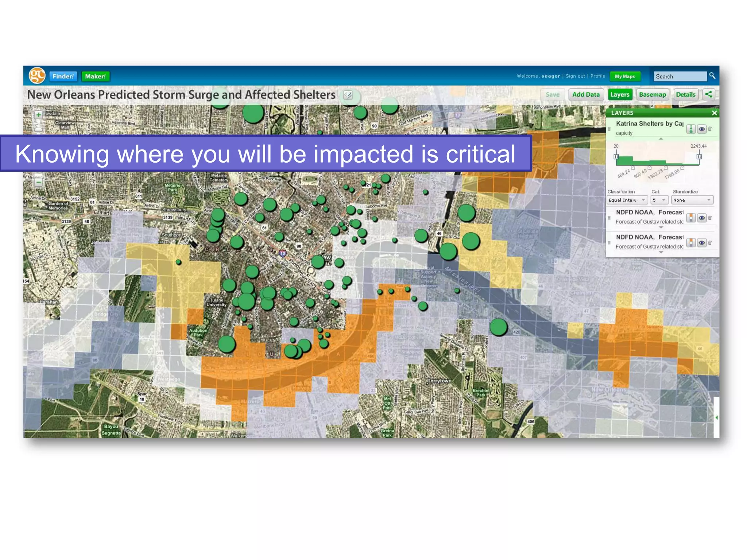Open first NDFD NOAA layer style icon
747x560 pixels.
click(x=690, y=218)
